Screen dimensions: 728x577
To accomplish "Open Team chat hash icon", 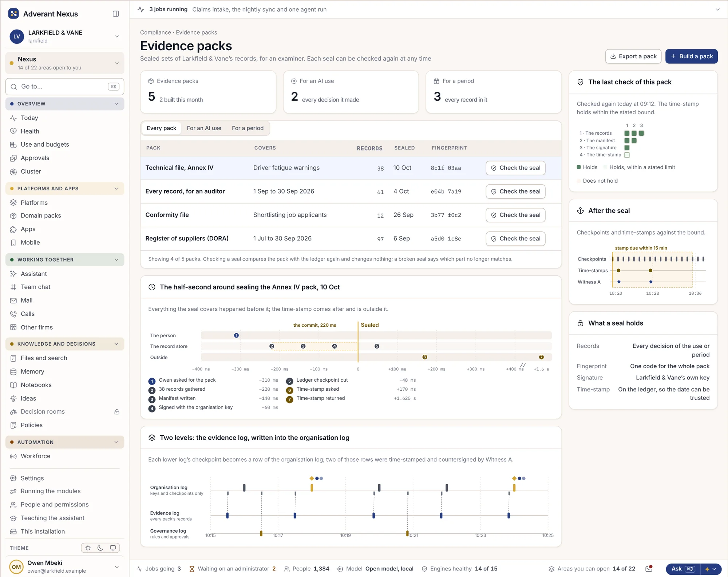I will pyautogui.click(x=13, y=287).
